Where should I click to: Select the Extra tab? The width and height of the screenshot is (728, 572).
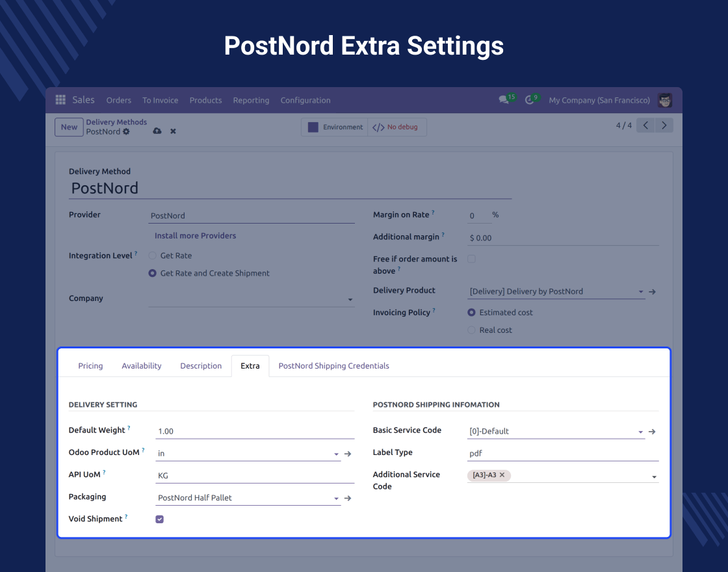click(x=250, y=366)
